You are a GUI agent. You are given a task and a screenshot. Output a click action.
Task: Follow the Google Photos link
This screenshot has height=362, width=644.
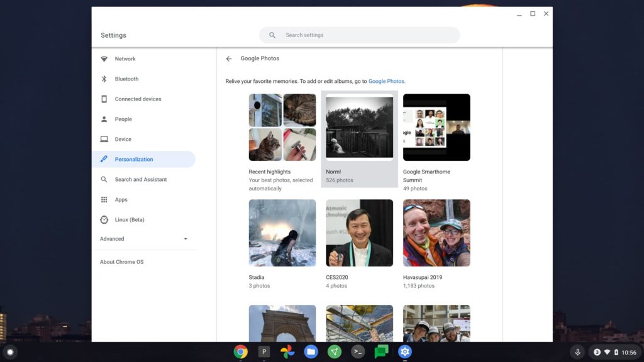tap(386, 81)
